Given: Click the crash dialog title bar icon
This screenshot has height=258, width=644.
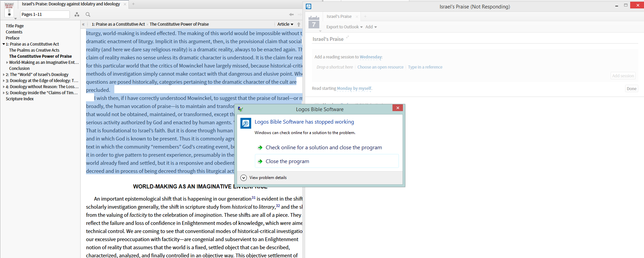Looking at the screenshot, I should pyautogui.click(x=240, y=109).
